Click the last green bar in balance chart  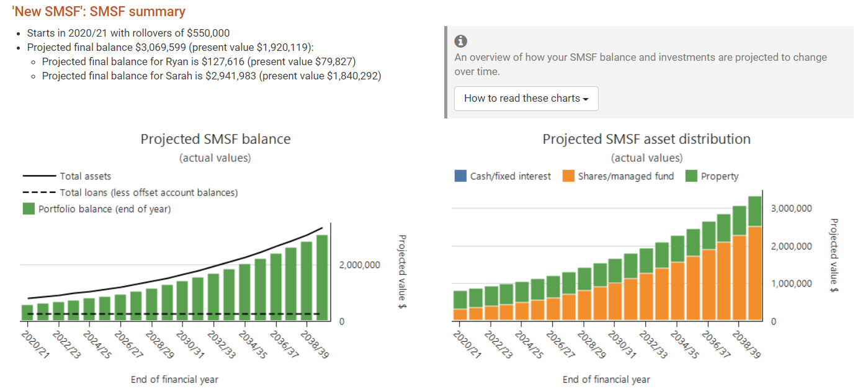pyautogui.click(x=321, y=278)
